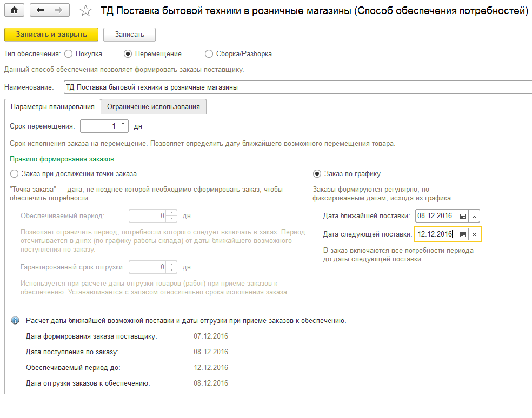Select the Покупка supply type

pos(69,54)
